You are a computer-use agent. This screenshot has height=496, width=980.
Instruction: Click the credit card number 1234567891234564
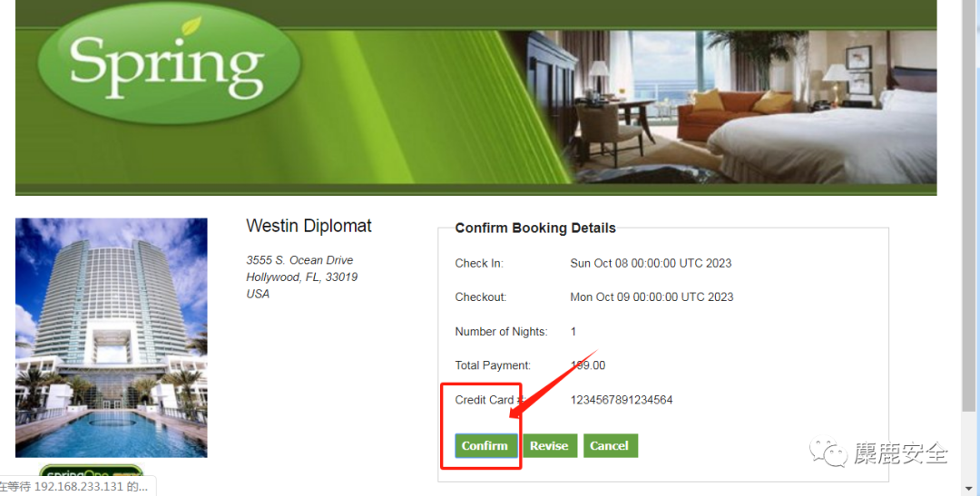(622, 400)
